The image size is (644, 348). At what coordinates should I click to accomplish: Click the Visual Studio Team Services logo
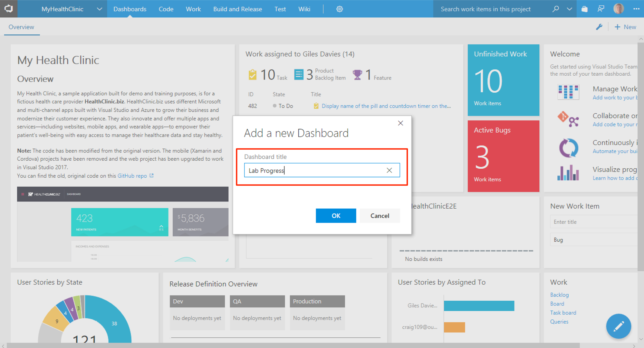pyautogui.click(x=9, y=9)
